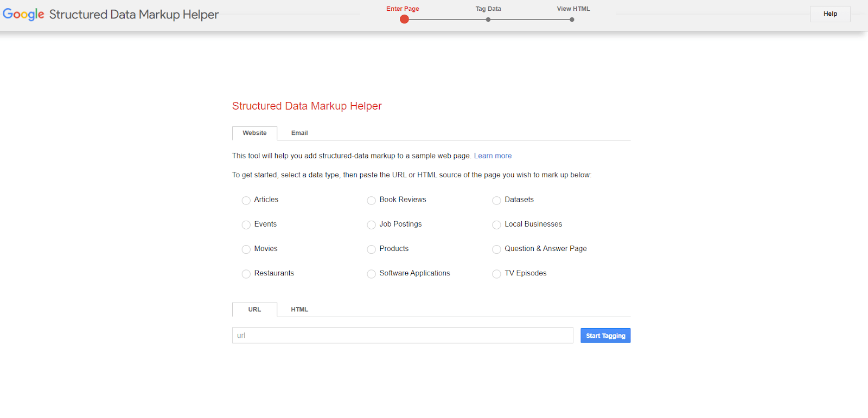Switch to the Email tab

pos(299,133)
